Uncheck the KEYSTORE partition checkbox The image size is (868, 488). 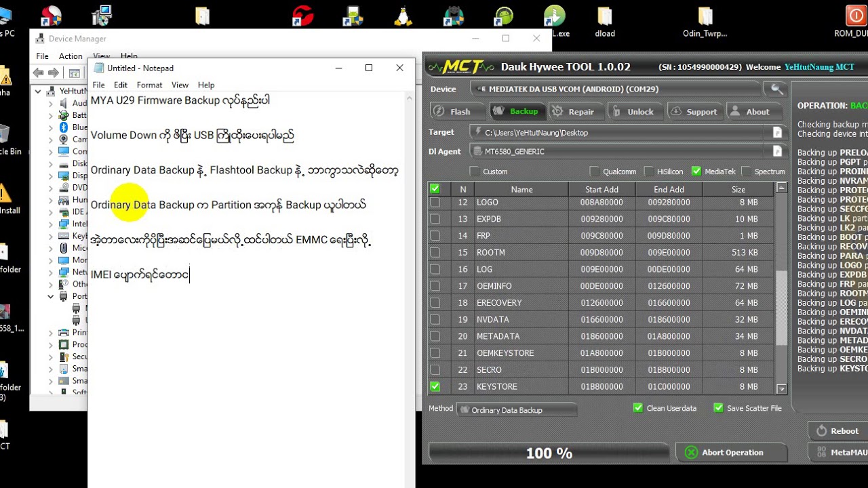pos(435,386)
